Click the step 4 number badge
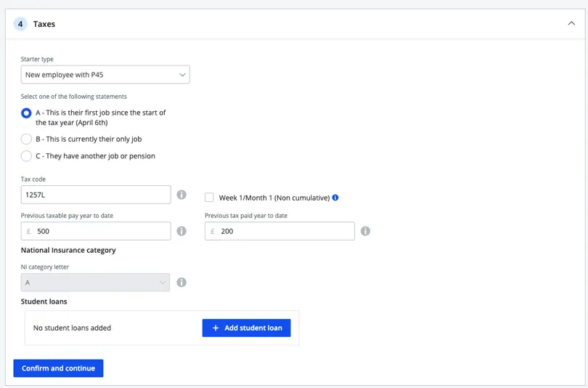 point(20,24)
